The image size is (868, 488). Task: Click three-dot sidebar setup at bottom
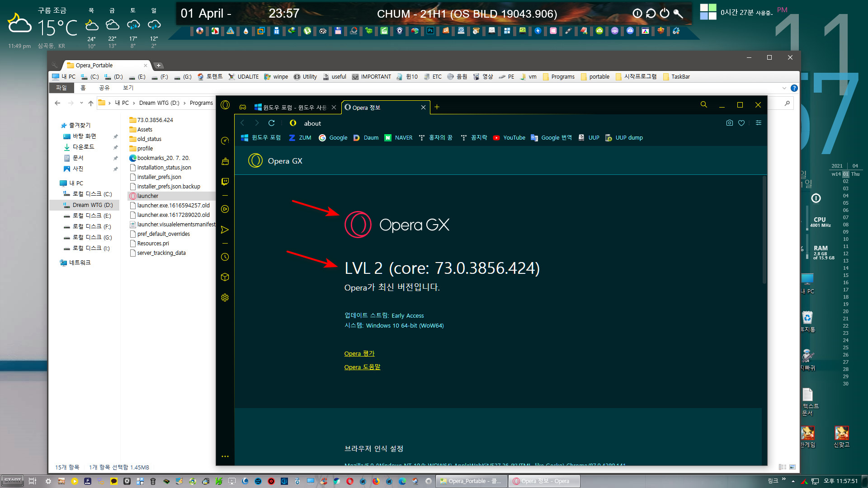225,456
